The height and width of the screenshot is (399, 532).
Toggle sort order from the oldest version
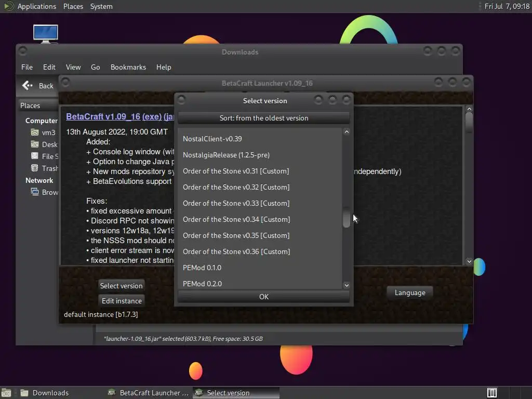click(263, 118)
